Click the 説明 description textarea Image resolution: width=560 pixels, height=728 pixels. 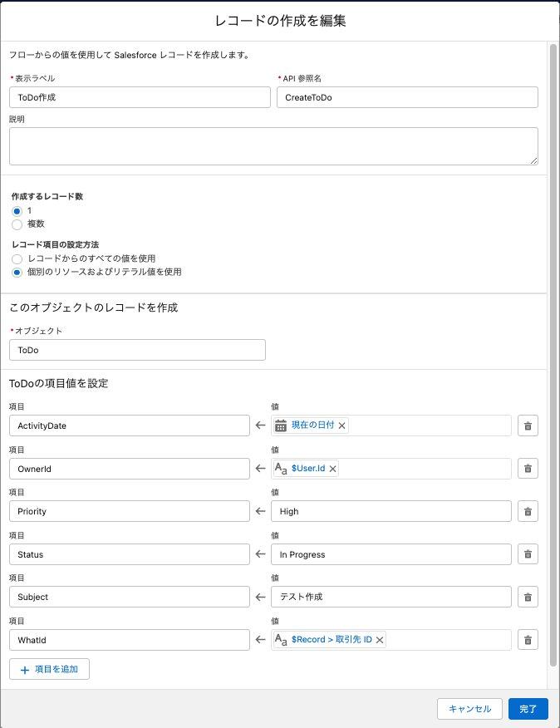(x=273, y=146)
